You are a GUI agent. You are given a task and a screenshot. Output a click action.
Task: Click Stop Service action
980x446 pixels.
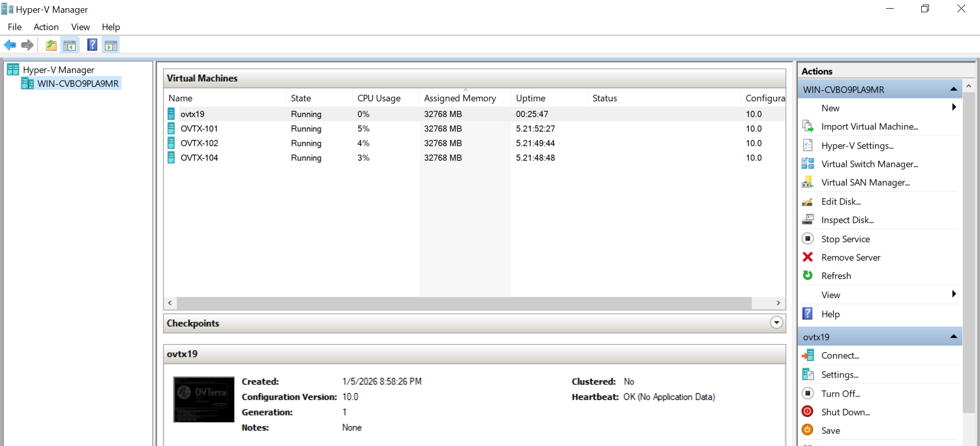[x=845, y=239]
